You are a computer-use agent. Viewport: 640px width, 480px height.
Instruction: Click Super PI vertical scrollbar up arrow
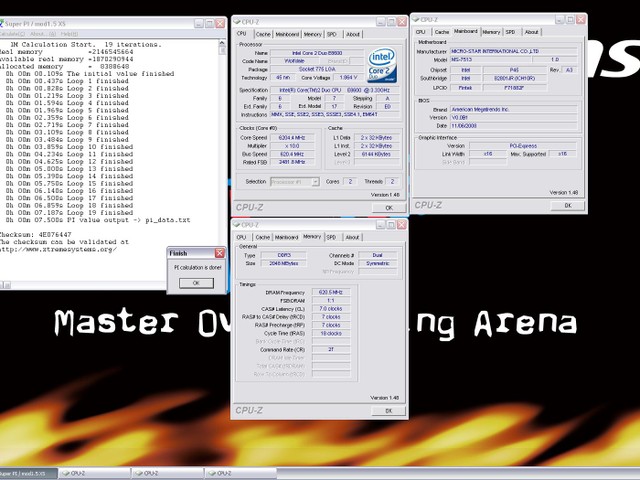click(x=222, y=42)
